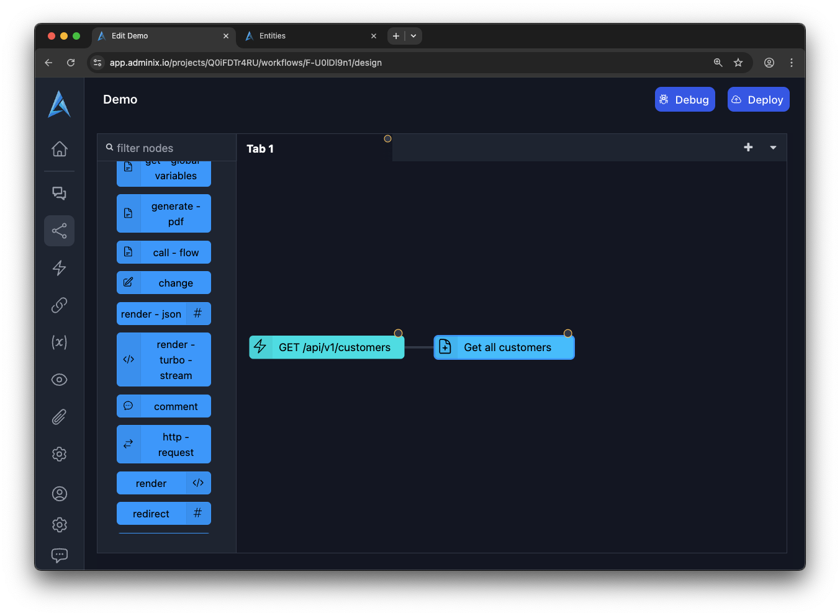840x616 pixels.
Task: Click the Debug button
Action: pyautogui.click(x=685, y=100)
